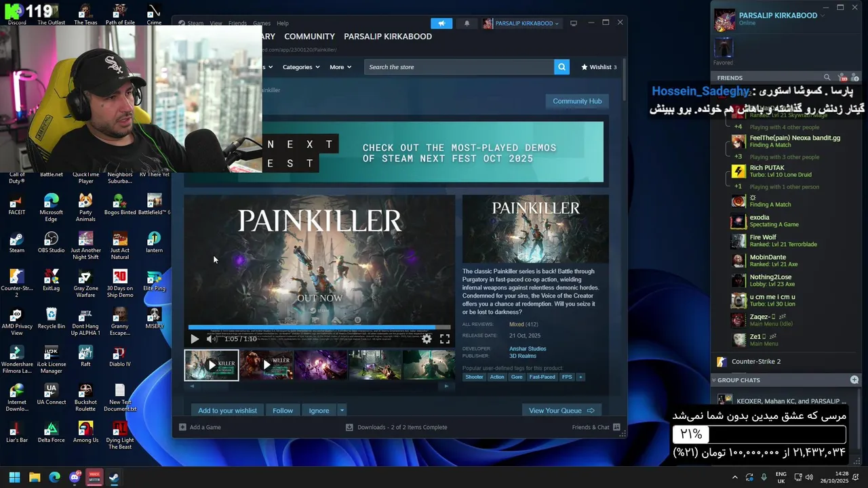
Task: Select Buckshot Roulette desktop icon
Action: click(x=85, y=397)
